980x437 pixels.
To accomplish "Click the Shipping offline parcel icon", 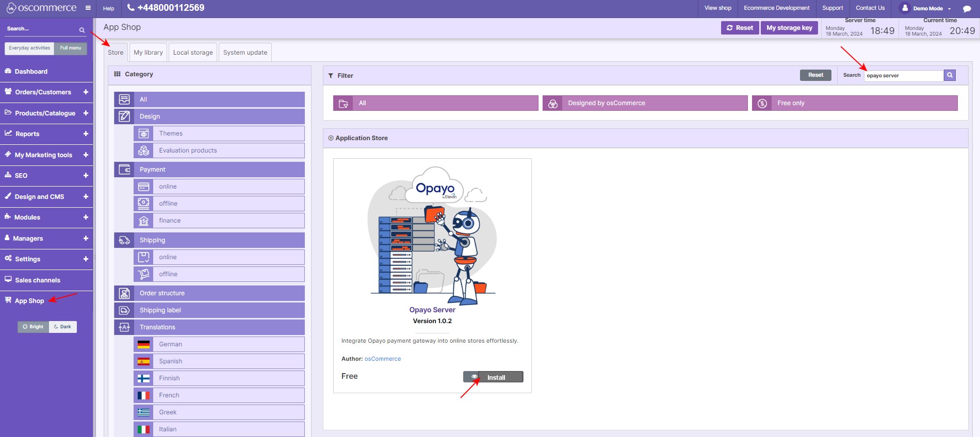I will tap(143, 274).
